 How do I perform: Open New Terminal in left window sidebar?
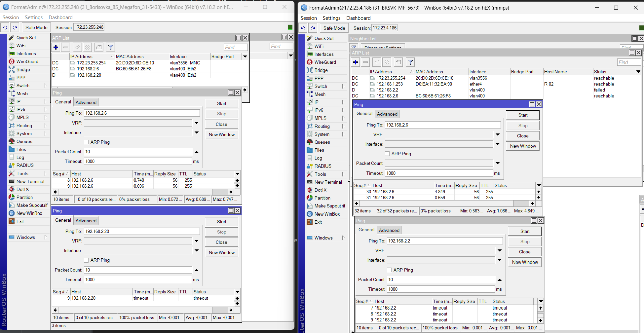(x=30, y=181)
